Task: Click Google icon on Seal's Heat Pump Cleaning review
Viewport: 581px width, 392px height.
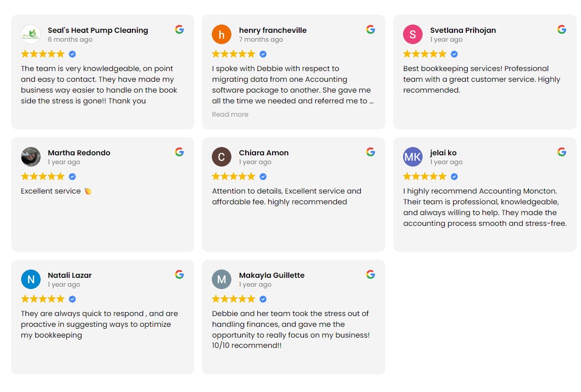Action: [179, 29]
